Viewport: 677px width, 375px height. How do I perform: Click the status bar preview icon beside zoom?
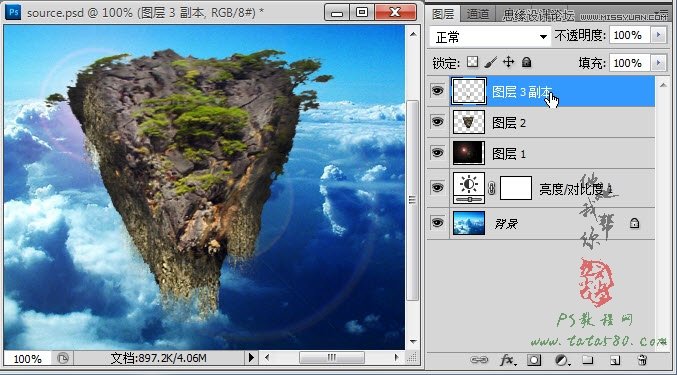coord(63,358)
